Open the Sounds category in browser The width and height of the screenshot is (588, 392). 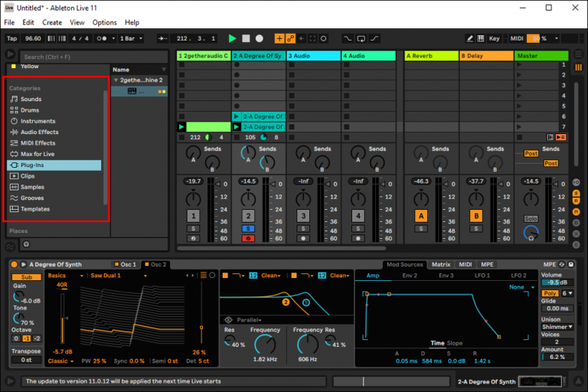[x=31, y=100]
